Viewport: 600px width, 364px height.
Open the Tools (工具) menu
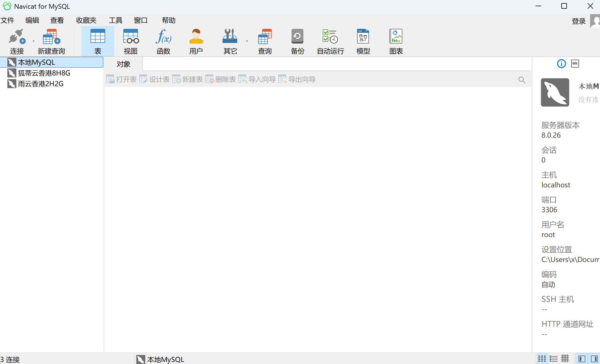coord(115,20)
